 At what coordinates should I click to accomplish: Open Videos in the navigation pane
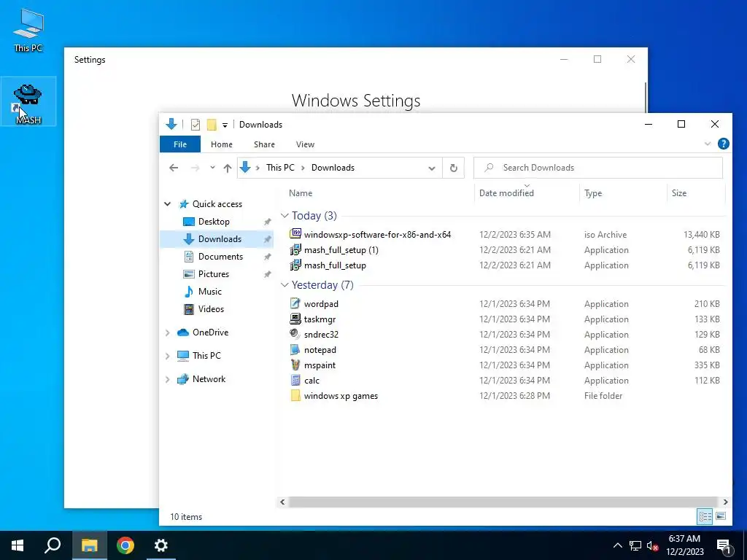point(211,309)
